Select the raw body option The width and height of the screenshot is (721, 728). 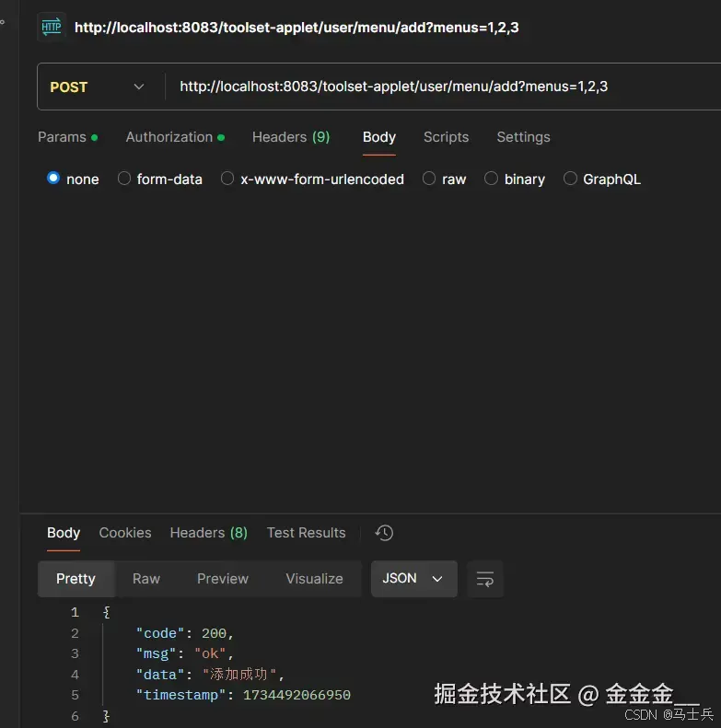429,179
